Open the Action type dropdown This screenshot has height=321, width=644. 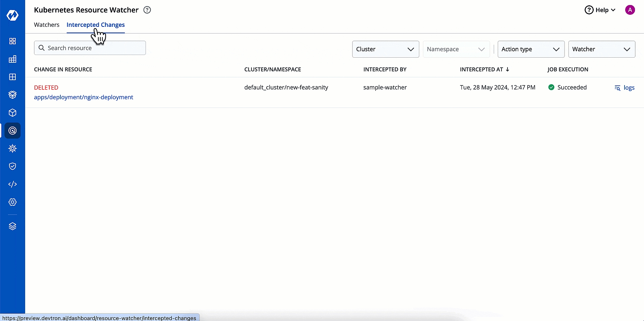[531, 49]
